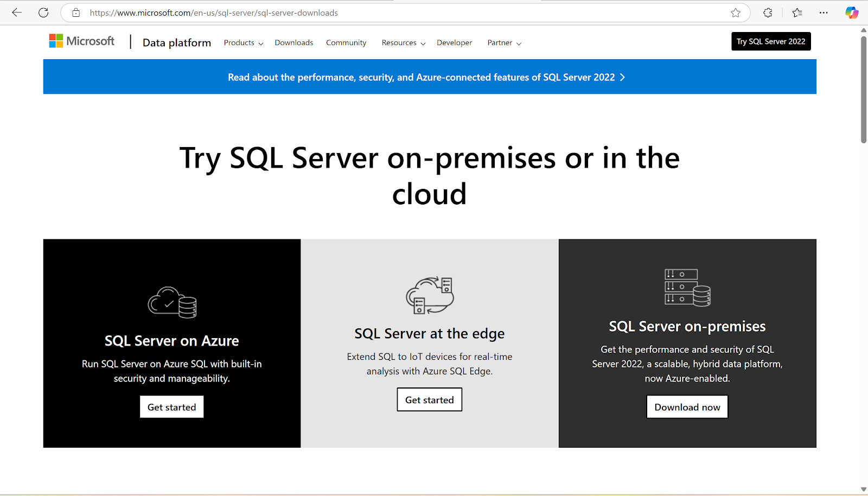Click the vertical scrollbar thumb
The height and width of the screenshot is (496, 868).
point(864,90)
